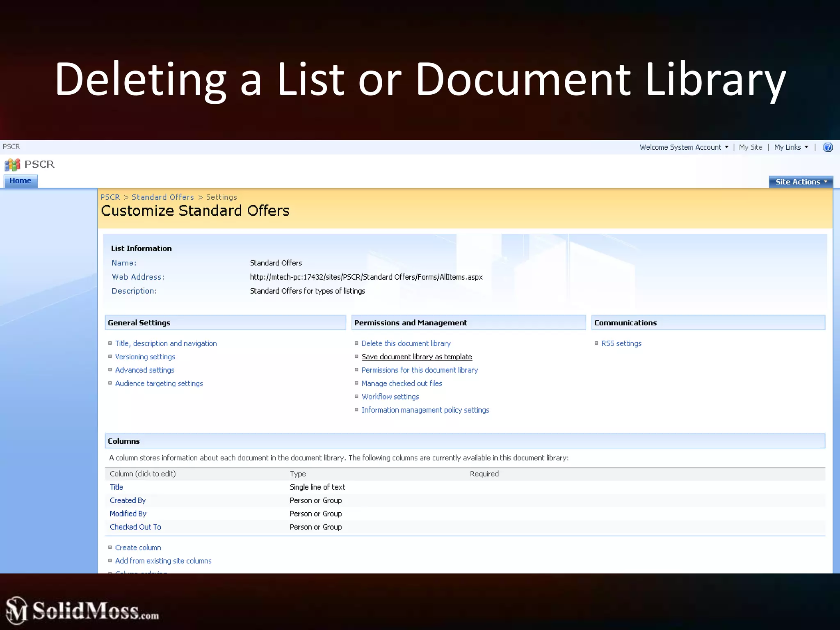This screenshot has width=840, height=630.
Task: Open Versioning settings link
Action: pyautogui.click(x=145, y=357)
